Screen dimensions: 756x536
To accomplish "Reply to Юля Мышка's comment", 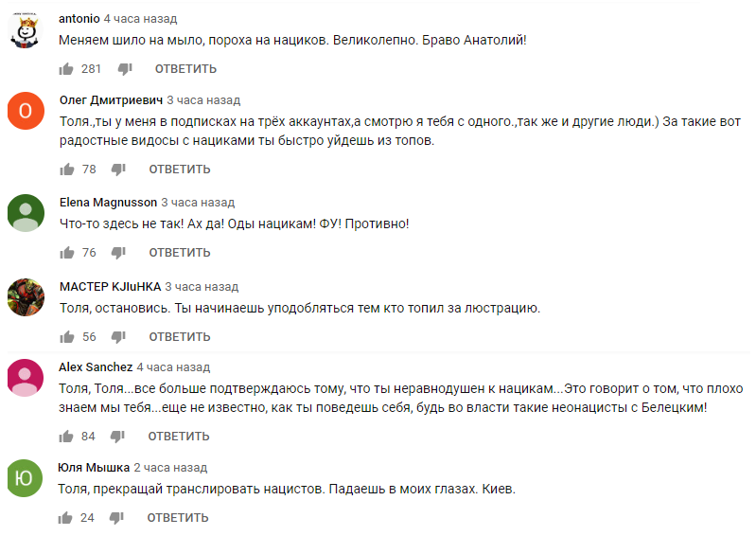I will (x=179, y=518).
